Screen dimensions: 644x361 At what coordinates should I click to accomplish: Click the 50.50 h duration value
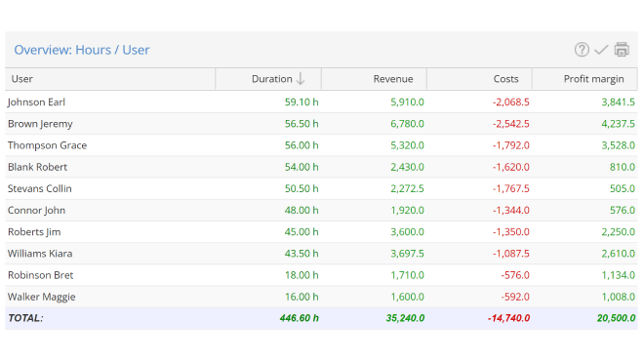(x=302, y=188)
